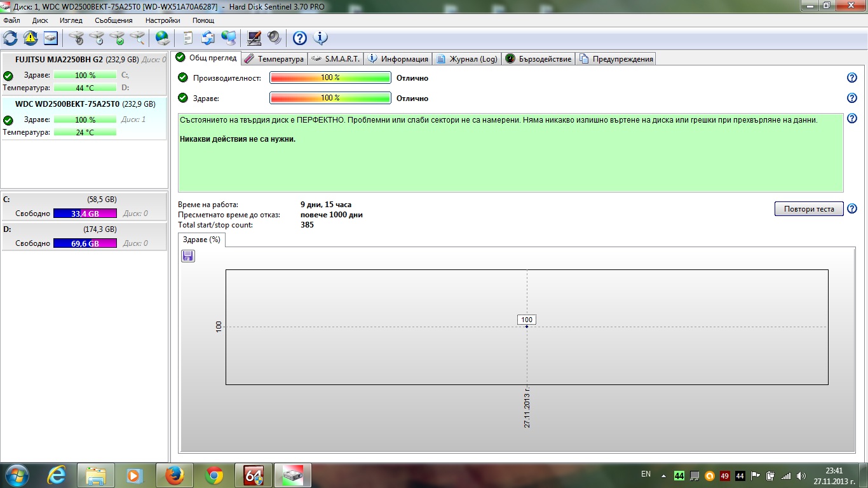
Task: Select the Здраве (%) graph tab
Action: (x=201, y=240)
